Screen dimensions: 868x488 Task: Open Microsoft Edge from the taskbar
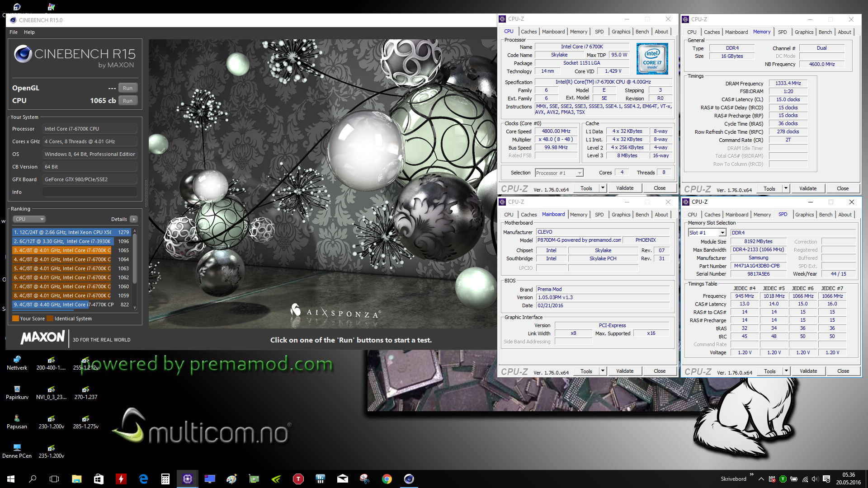click(x=143, y=479)
